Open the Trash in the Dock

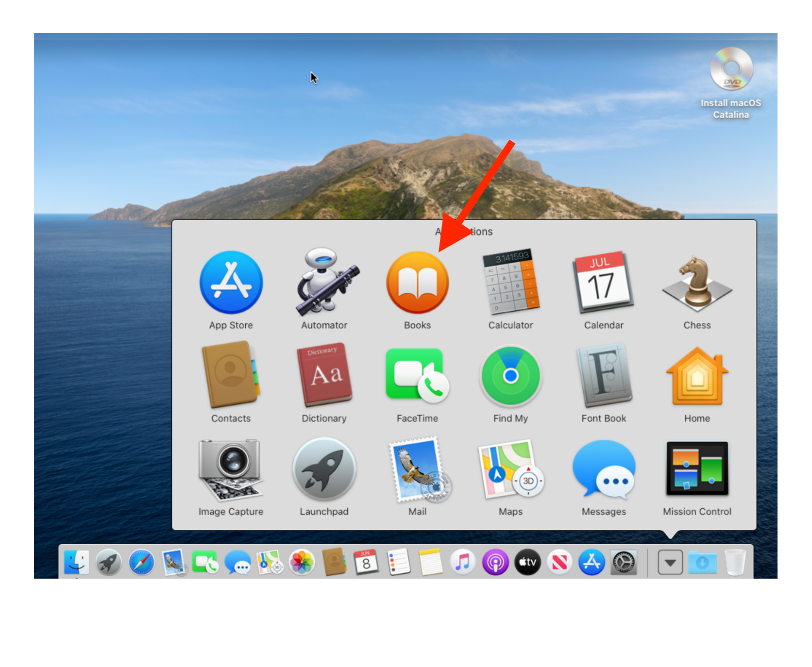coord(735,562)
